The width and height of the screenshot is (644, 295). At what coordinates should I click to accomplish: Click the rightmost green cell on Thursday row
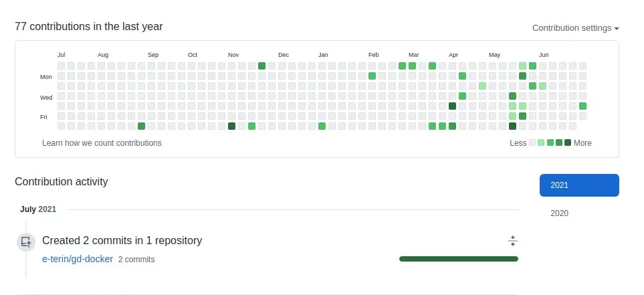click(x=582, y=106)
